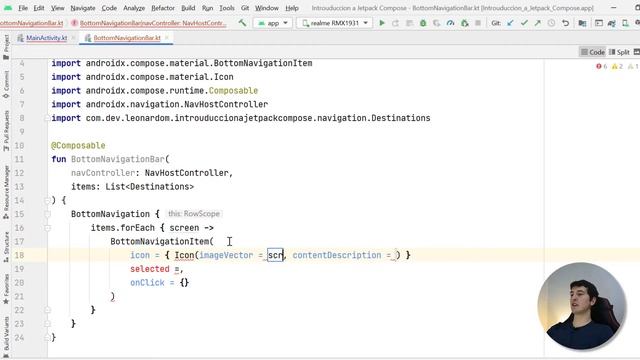Click Attach Debugger to Android Process icon
This screenshot has height=360, width=640.
coord(464,23)
